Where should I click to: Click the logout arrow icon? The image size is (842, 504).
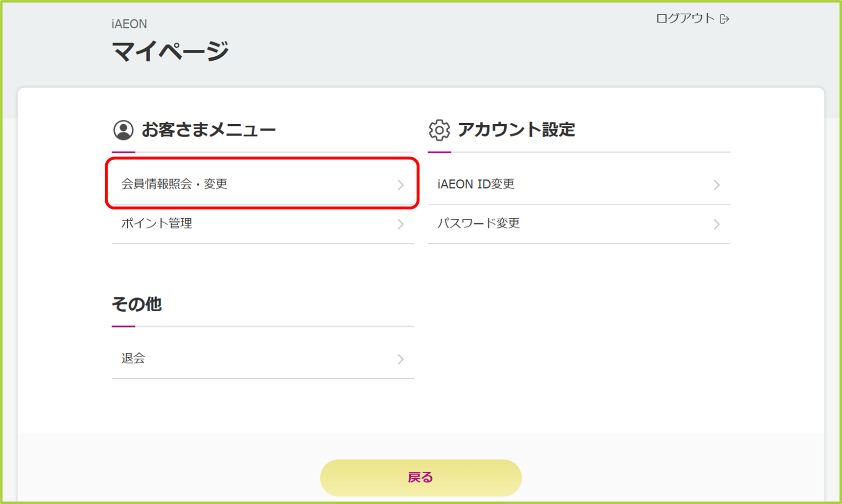pos(725,19)
